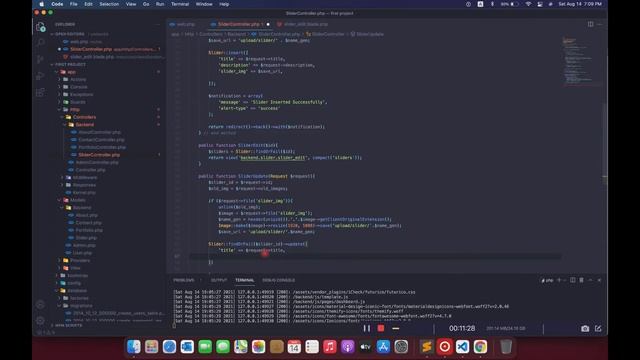Pause the screen recording
Screen dimensions: 640x360
[367, 328]
